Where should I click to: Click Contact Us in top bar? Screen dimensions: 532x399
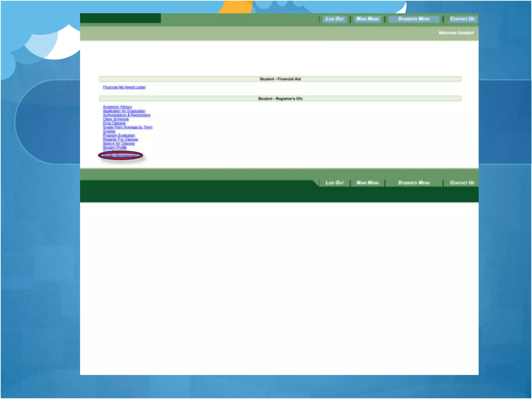[x=462, y=19]
